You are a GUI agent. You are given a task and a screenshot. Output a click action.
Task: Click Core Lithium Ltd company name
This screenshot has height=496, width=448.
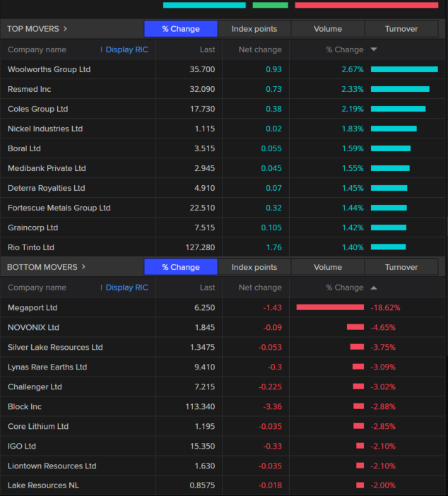(x=38, y=426)
